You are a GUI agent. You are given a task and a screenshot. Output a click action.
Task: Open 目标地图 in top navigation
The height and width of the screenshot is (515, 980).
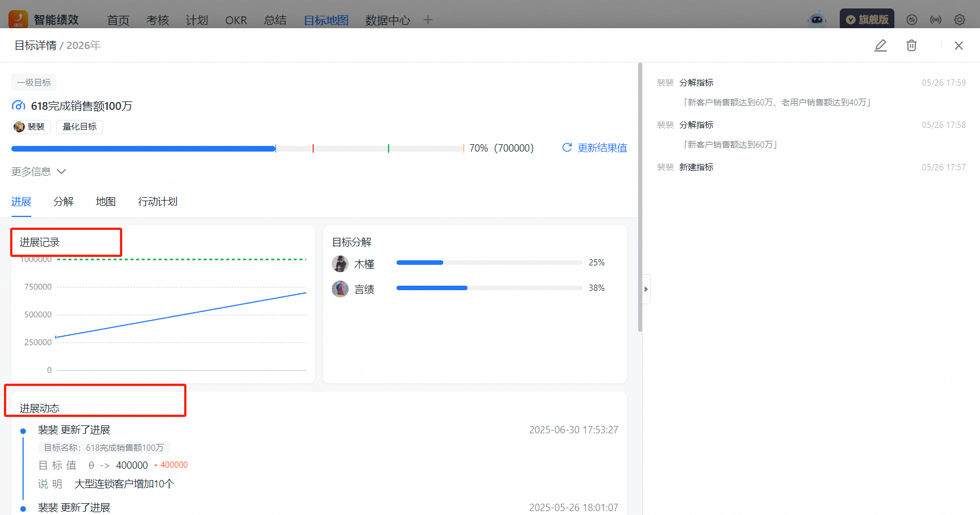pyautogui.click(x=326, y=20)
